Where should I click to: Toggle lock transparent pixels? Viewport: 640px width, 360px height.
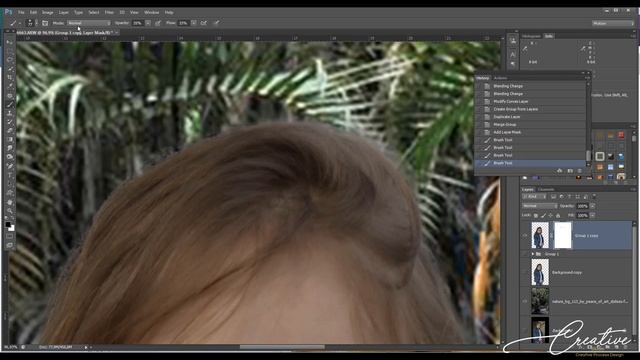[536, 215]
